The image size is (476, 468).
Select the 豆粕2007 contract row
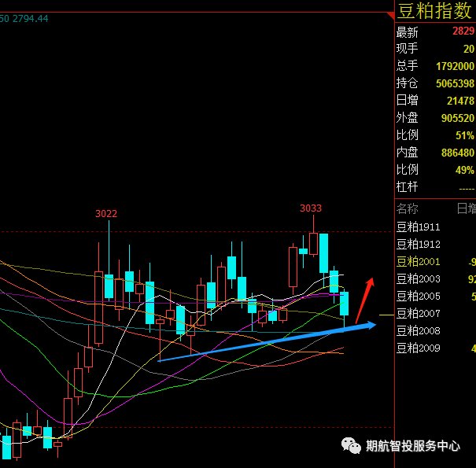pyautogui.click(x=436, y=314)
